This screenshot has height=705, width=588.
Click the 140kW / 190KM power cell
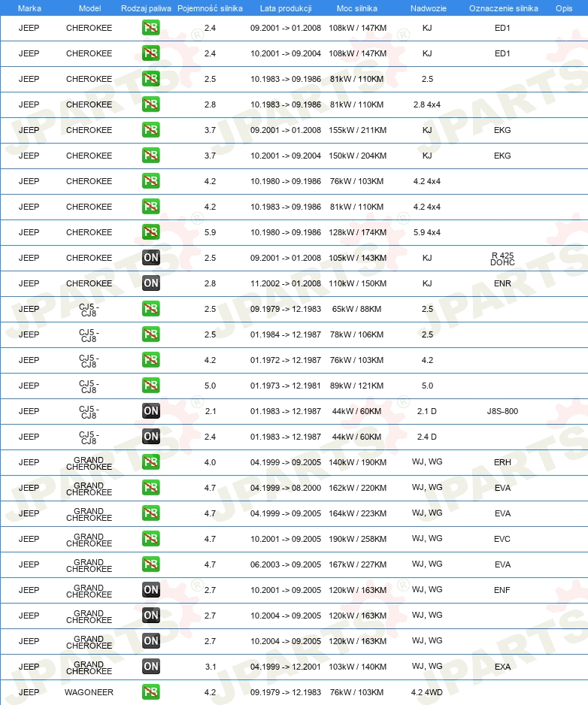click(357, 462)
